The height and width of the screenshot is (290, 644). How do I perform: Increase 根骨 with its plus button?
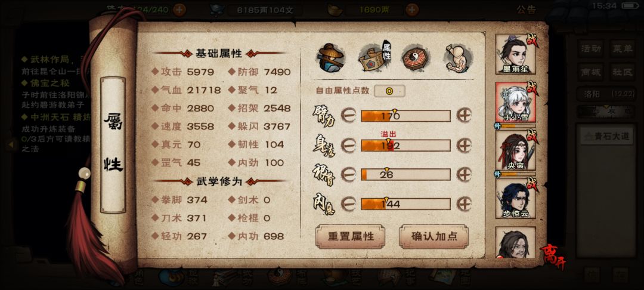point(464,175)
